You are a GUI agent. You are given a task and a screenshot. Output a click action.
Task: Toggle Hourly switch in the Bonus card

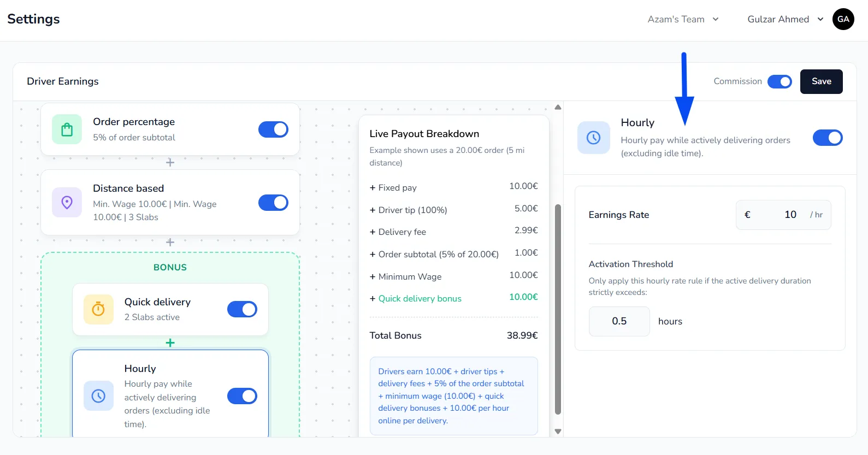point(242,396)
